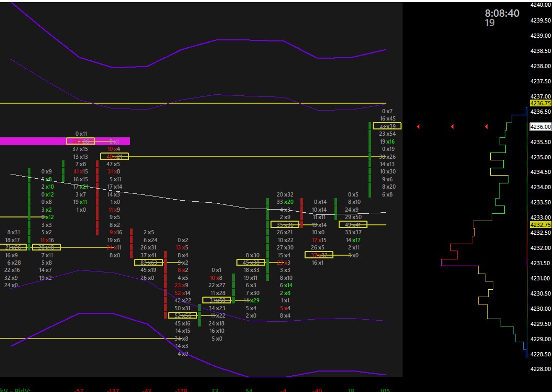
Task: Click the 10x30 value
Action: (387, 171)
